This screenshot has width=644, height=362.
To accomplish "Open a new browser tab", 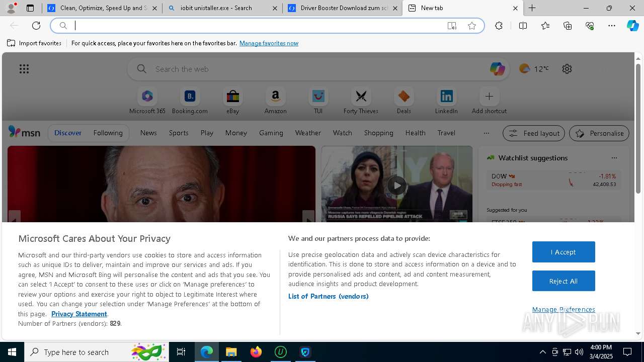I will (x=532, y=8).
